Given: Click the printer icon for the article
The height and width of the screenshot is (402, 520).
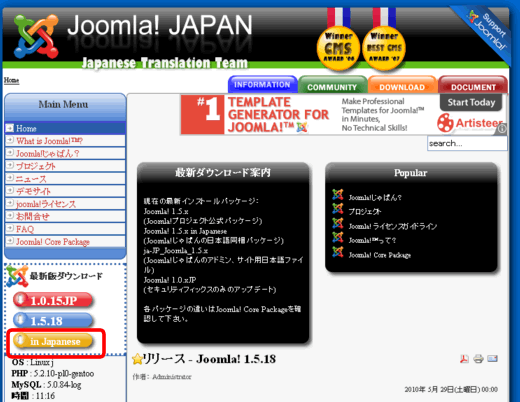Looking at the screenshot, I should 478,359.
